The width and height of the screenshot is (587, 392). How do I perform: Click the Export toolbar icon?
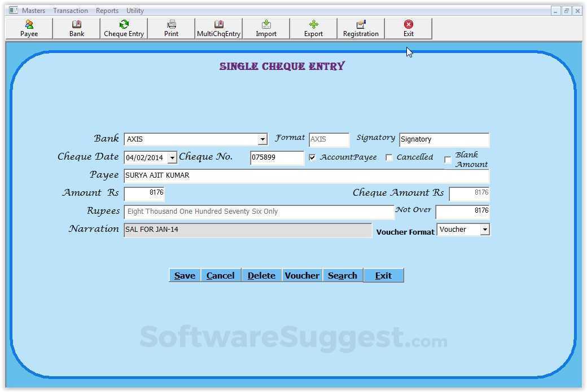313,28
